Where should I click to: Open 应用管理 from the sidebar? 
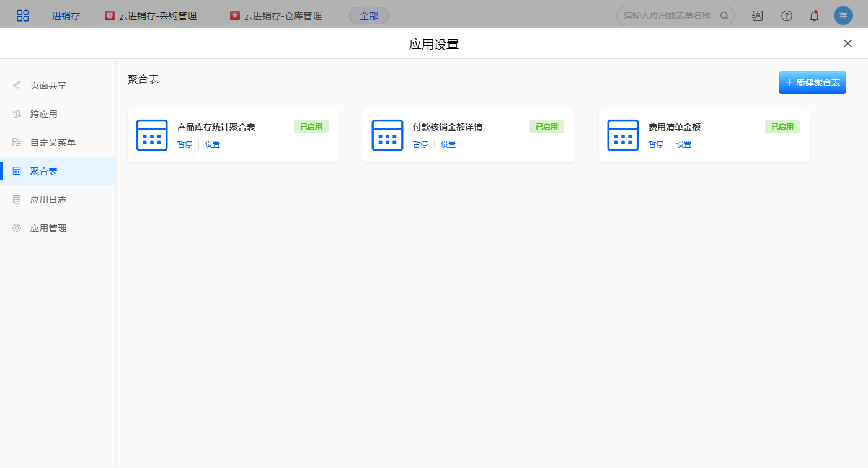(48, 228)
